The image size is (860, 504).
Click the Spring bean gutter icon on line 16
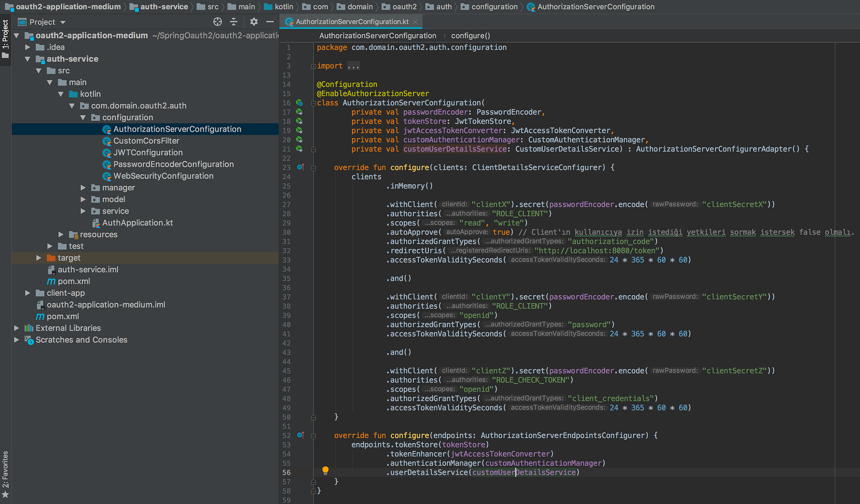pyautogui.click(x=299, y=103)
